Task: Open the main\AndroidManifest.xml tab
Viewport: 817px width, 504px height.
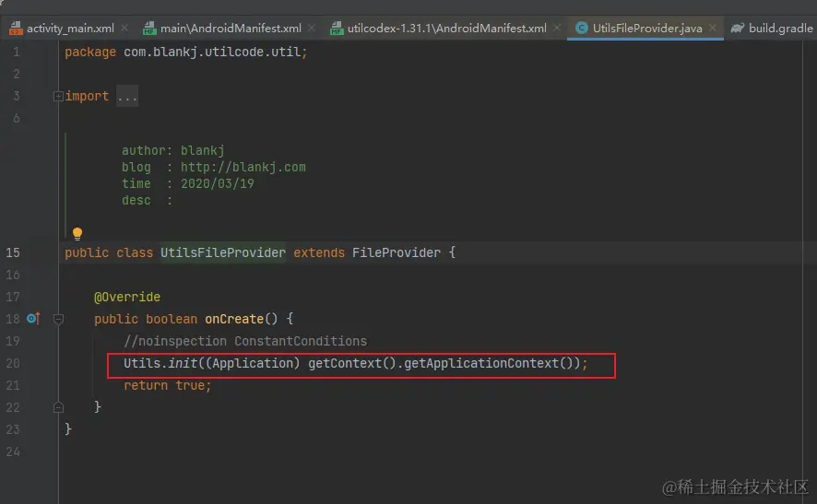Action: tap(231, 29)
